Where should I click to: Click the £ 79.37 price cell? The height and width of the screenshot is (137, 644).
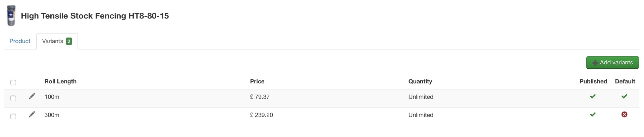pos(260,97)
